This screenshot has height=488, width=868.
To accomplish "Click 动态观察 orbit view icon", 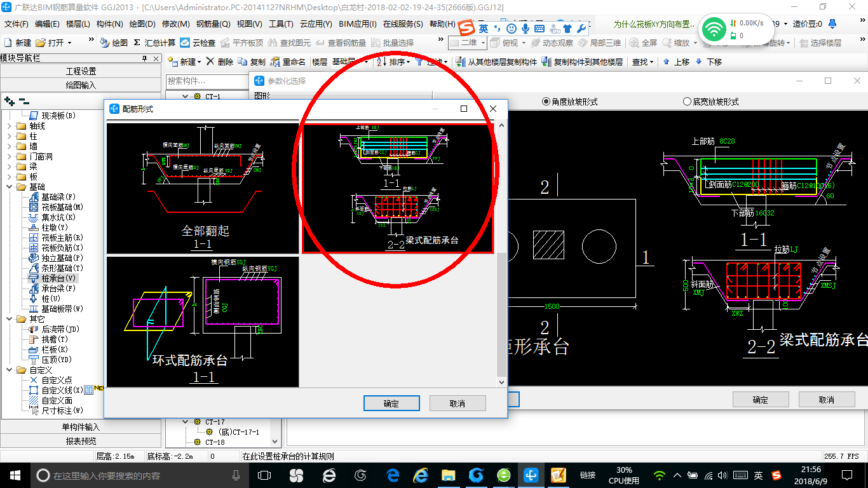I will point(534,43).
